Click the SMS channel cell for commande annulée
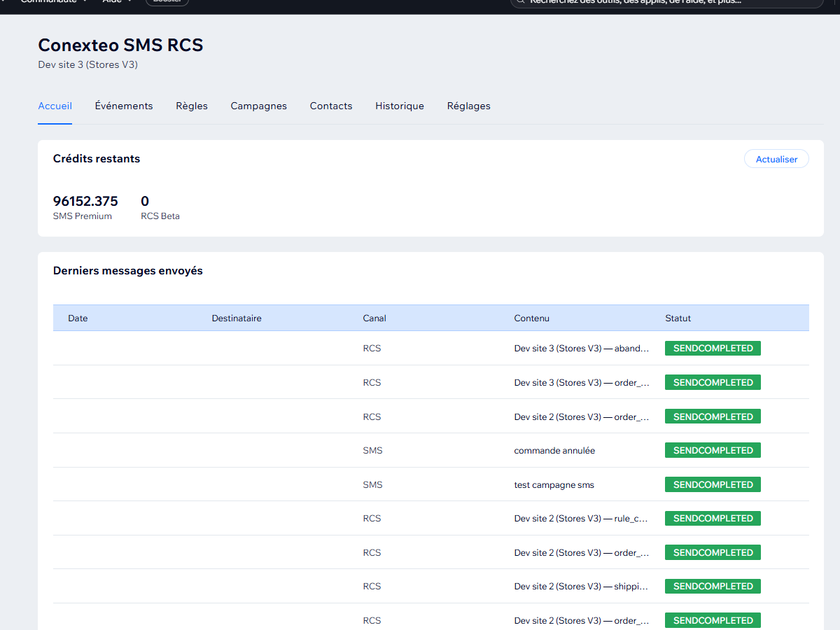This screenshot has width=840, height=630. point(372,451)
